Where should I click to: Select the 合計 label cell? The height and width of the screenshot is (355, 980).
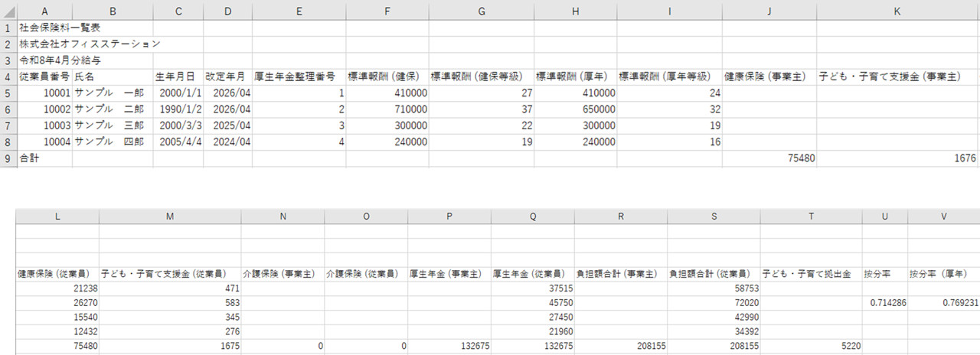pyautogui.click(x=45, y=158)
